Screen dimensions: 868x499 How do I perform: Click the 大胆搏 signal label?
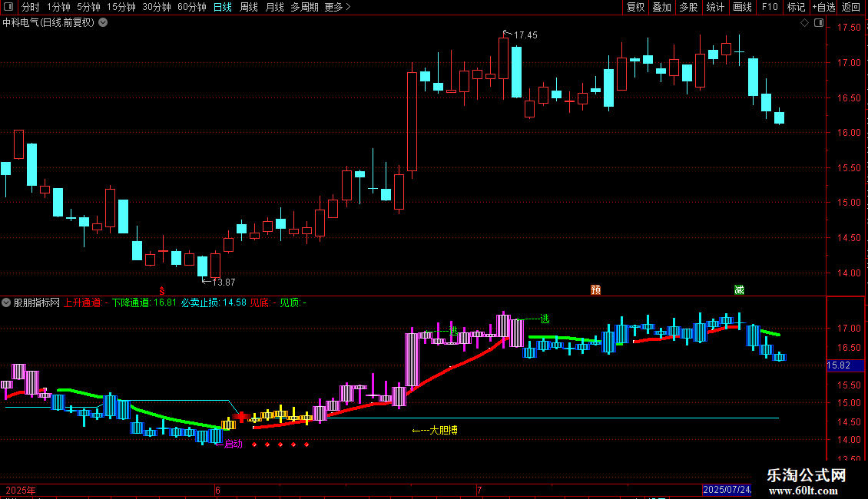click(x=443, y=430)
